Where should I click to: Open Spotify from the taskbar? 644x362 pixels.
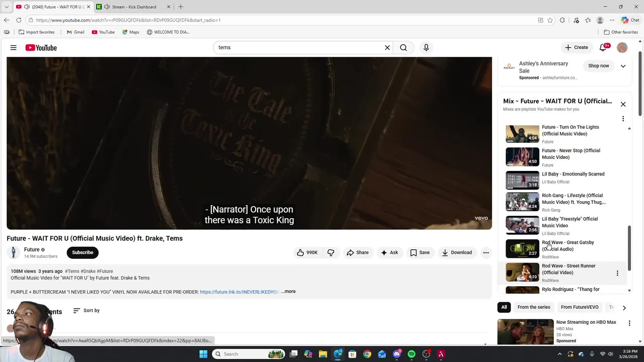412,354
